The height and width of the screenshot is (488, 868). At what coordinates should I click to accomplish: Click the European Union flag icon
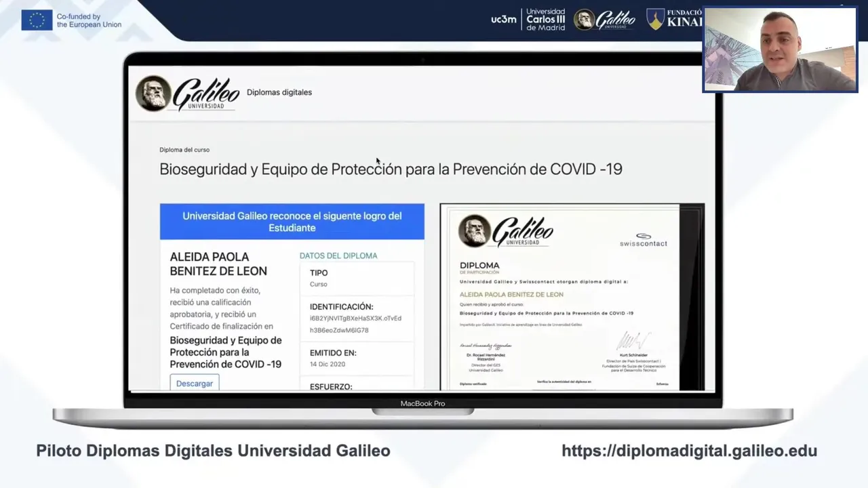click(x=37, y=20)
